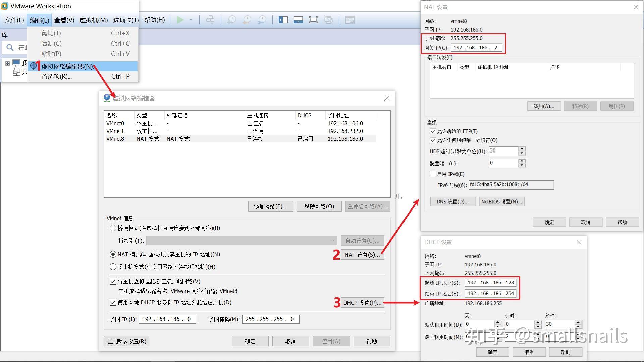Screen dimensions: 644x362
Task: Open the 虚拟机(M) menu
Action: [94, 20]
